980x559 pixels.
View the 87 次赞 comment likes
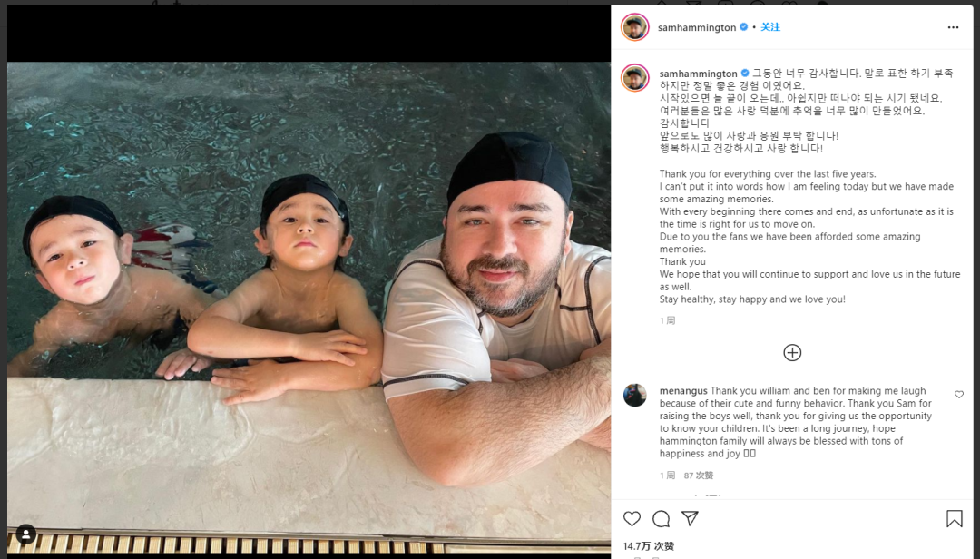(x=699, y=476)
